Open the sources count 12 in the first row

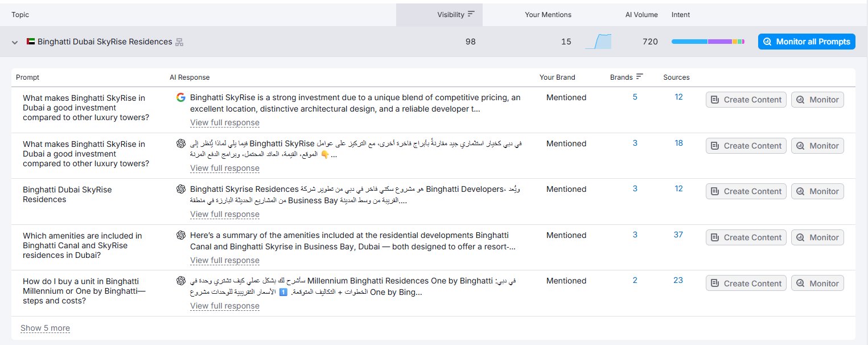(678, 97)
